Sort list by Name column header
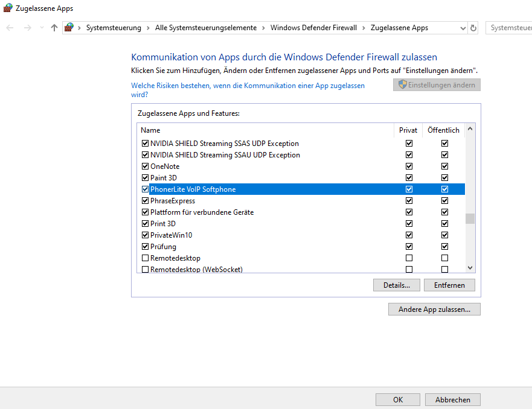The width and height of the screenshot is (532, 409). [265, 130]
